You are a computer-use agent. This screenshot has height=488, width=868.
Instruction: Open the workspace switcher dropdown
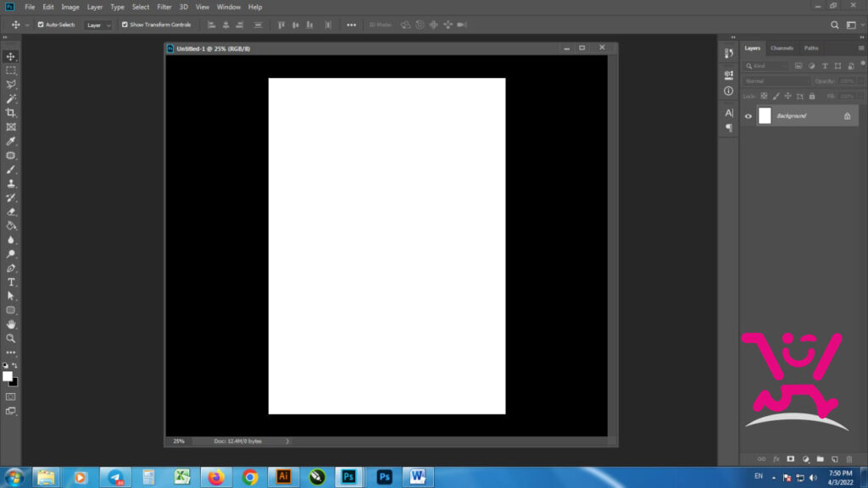click(854, 25)
